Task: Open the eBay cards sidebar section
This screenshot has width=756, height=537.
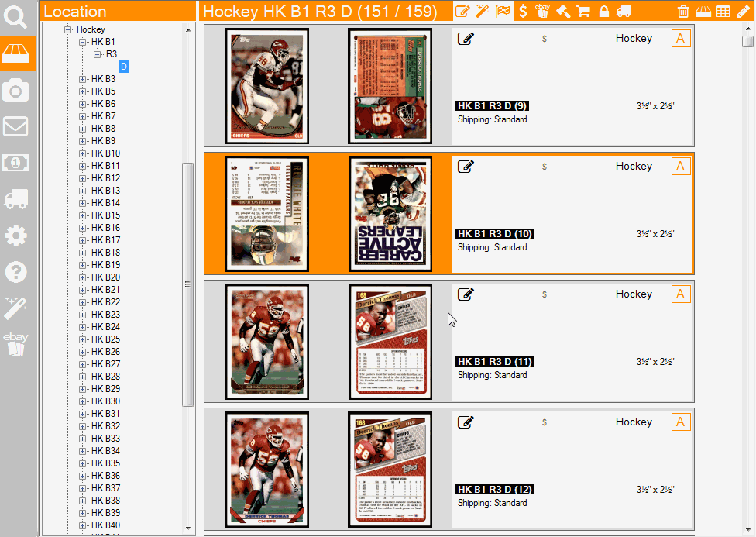Action: point(15,344)
